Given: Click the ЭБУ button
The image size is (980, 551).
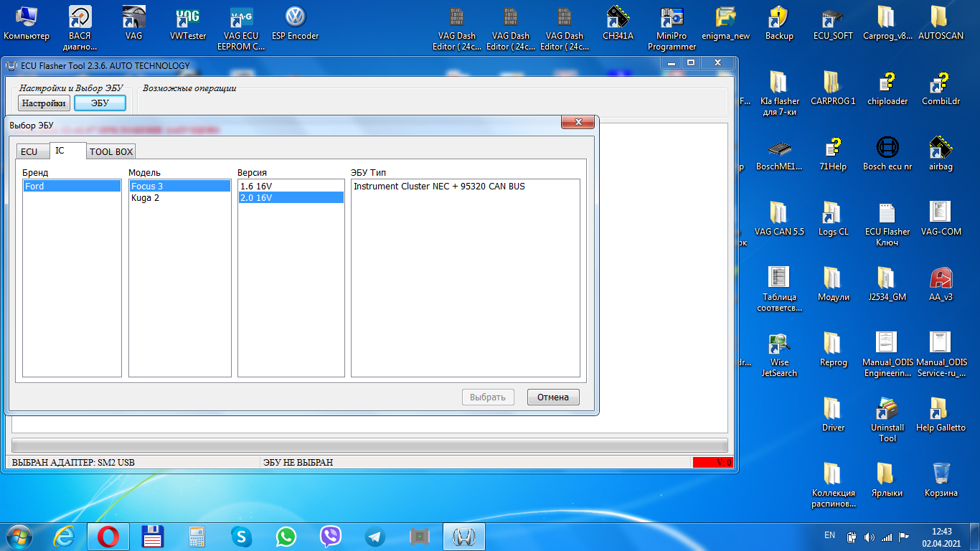Looking at the screenshot, I should point(100,103).
